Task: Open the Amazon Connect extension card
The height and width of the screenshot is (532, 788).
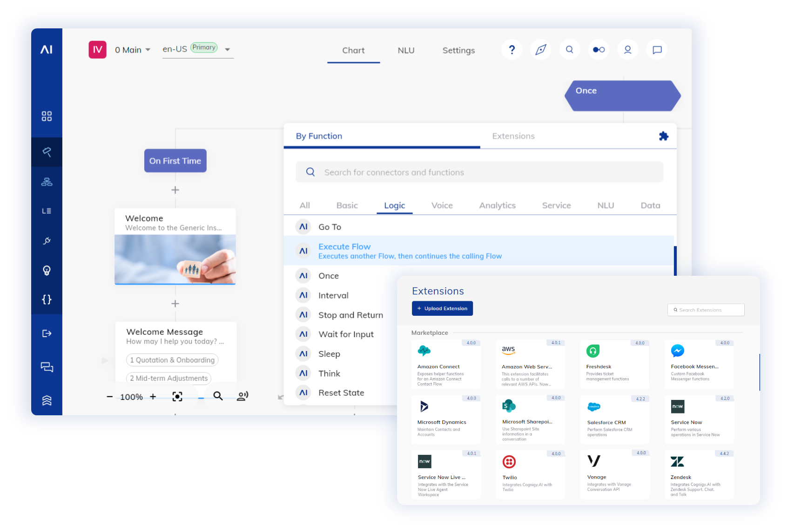Action: (446, 365)
